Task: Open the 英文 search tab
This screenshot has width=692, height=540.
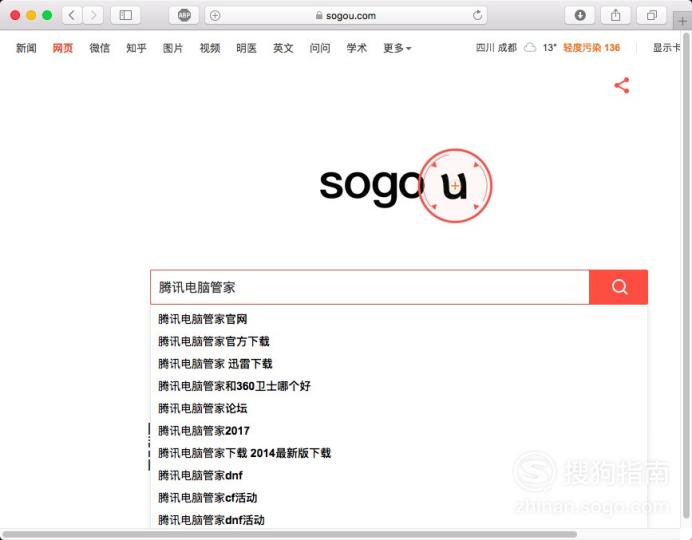Action: click(283, 48)
